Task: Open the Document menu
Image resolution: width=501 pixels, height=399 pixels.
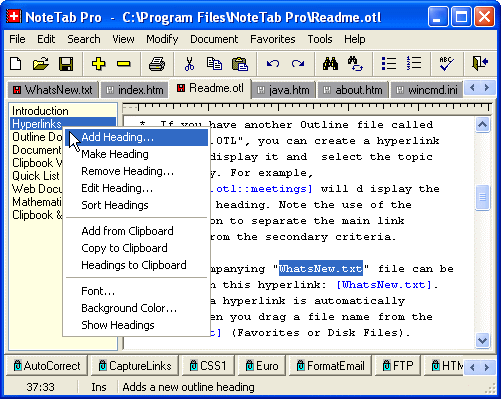Action: click(x=214, y=39)
